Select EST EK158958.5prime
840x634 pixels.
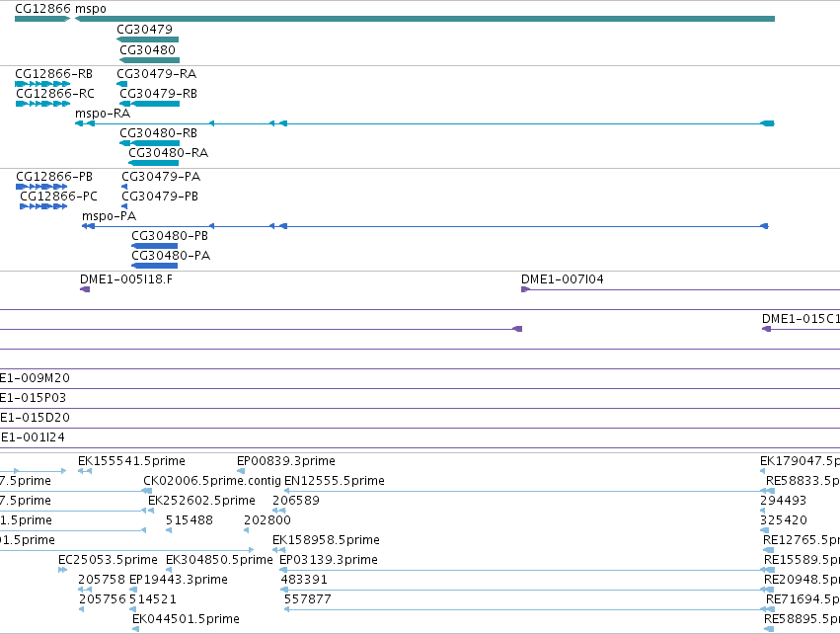point(278,550)
